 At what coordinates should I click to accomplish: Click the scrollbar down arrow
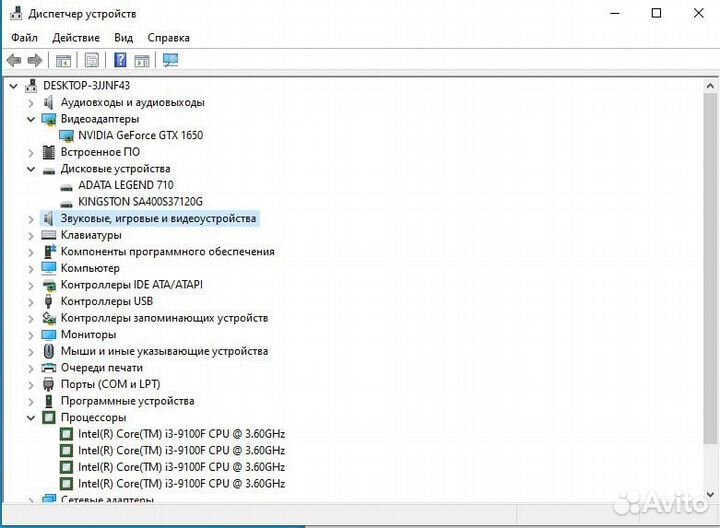click(710, 494)
